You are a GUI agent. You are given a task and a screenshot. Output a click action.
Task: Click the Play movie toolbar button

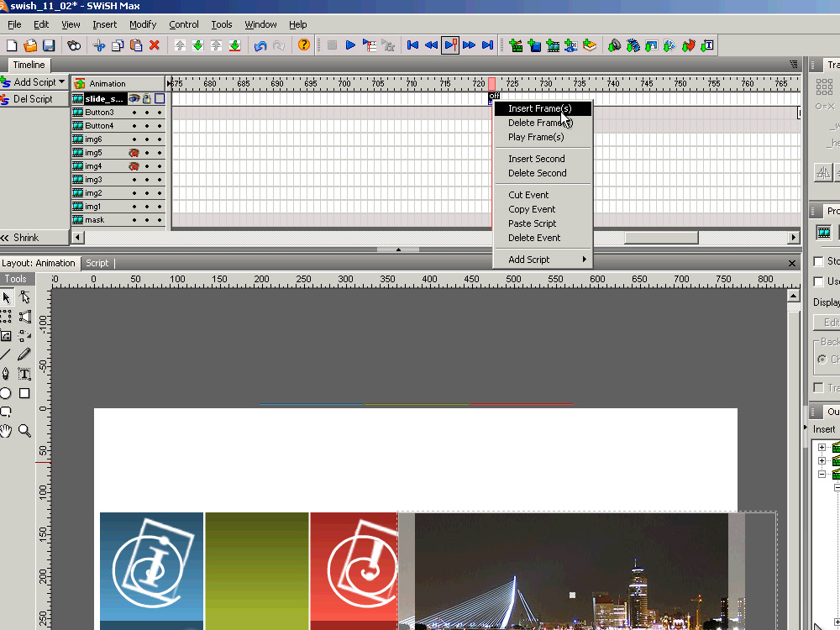click(x=350, y=45)
